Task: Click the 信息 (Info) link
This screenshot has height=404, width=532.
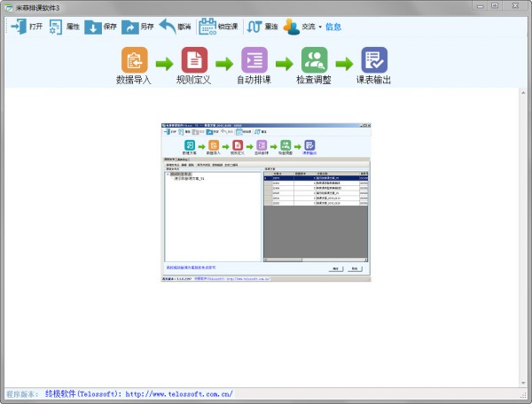Action: [x=333, y=27]
